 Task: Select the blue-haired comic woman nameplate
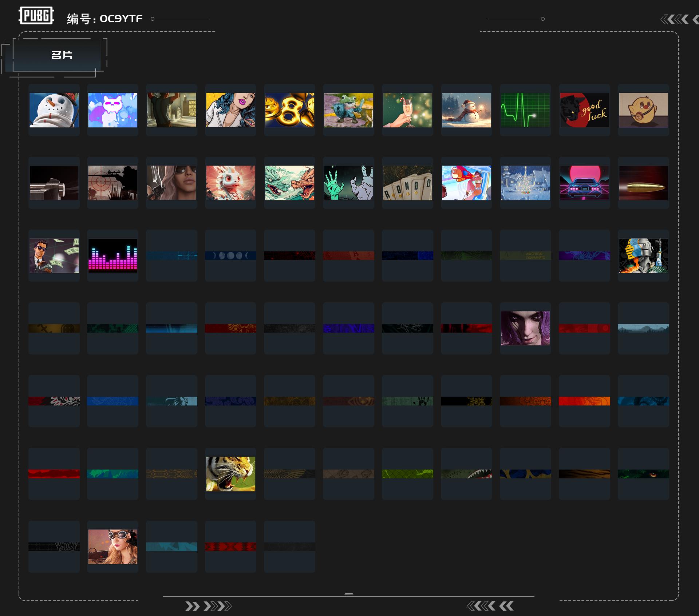(x=230, y=110)
